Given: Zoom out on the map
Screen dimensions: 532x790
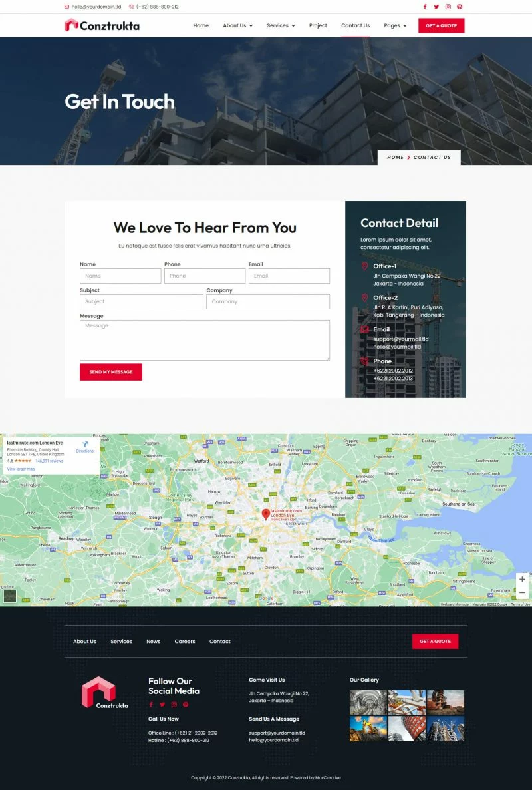Looking at the screenshot, I should (x=522, y=592).
